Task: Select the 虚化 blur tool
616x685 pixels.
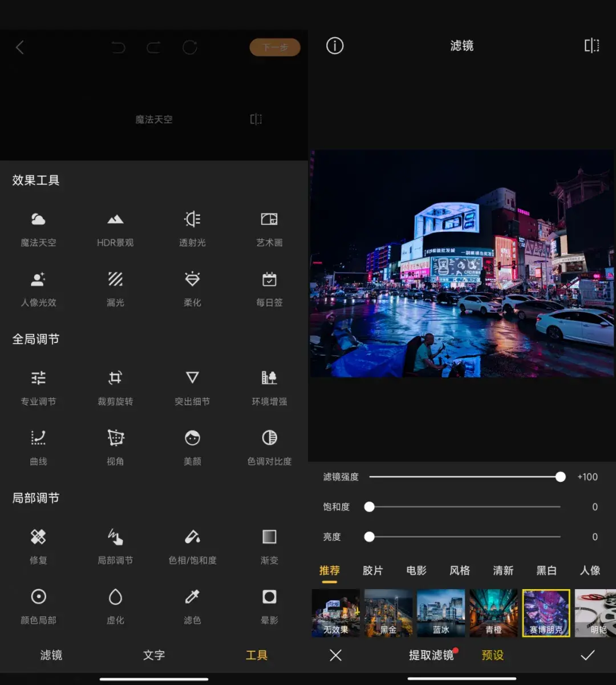Action: point(115,606)
